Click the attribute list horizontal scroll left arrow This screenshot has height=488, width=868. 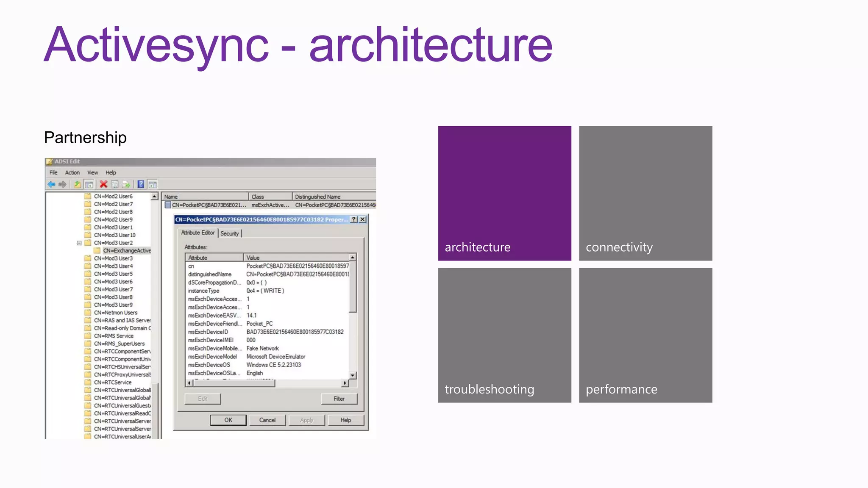pyautogui.click(x=189, y=383)
